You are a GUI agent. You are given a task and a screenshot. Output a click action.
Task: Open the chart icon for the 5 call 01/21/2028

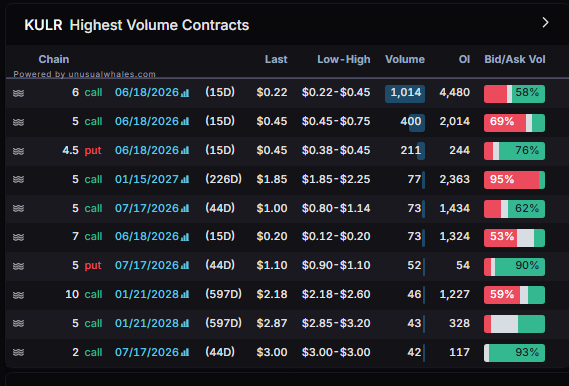(185, 324)
